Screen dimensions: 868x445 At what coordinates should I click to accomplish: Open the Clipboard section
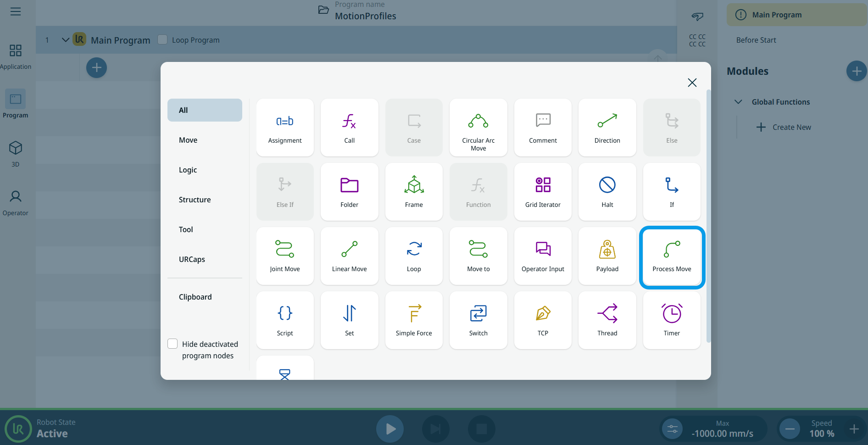(195, 297)
